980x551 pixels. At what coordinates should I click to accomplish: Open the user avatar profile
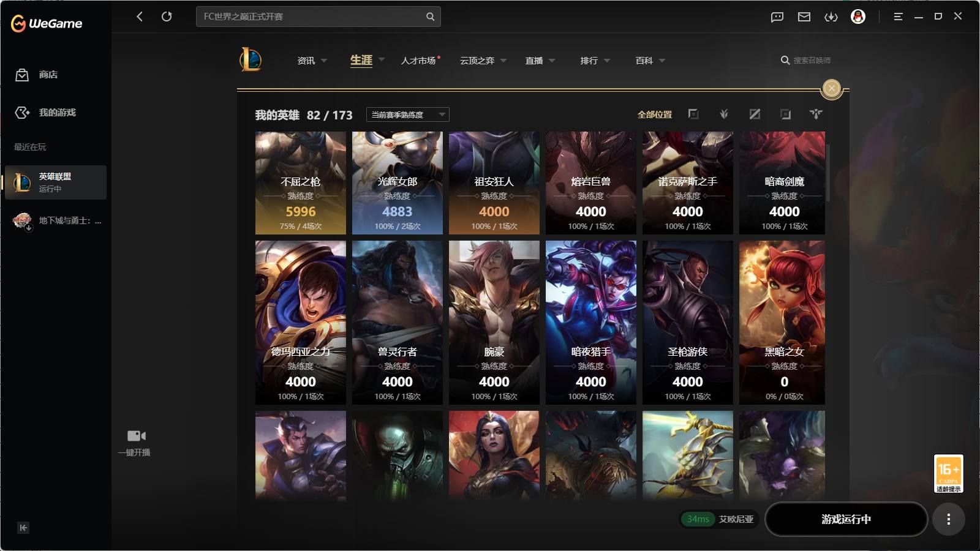pos(858,17)
